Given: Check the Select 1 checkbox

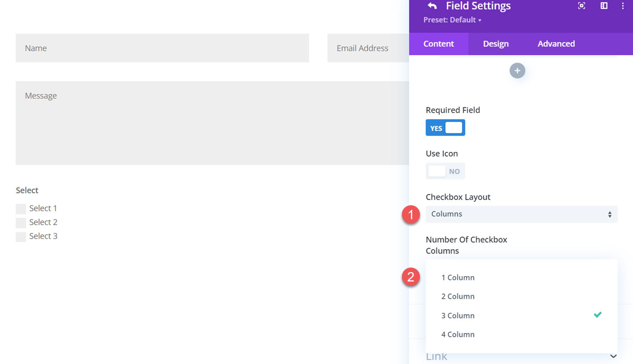Looking at the screenshot, I should pyautogui.click(x=21, y=209).
